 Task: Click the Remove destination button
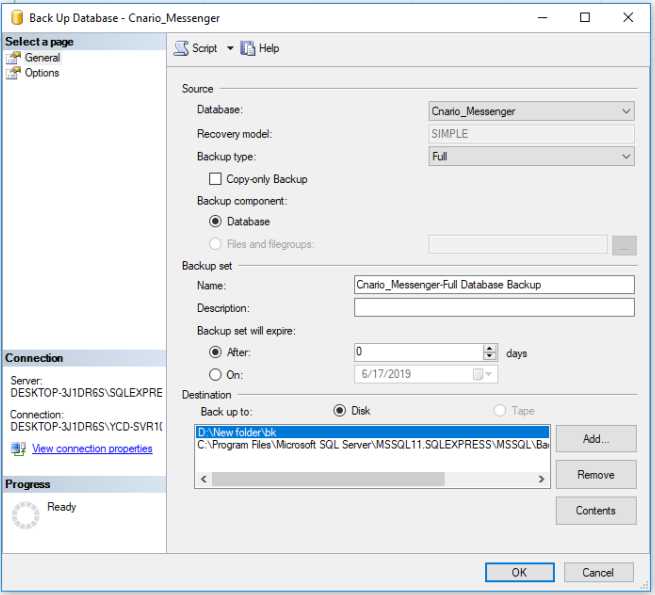[596, 475]
